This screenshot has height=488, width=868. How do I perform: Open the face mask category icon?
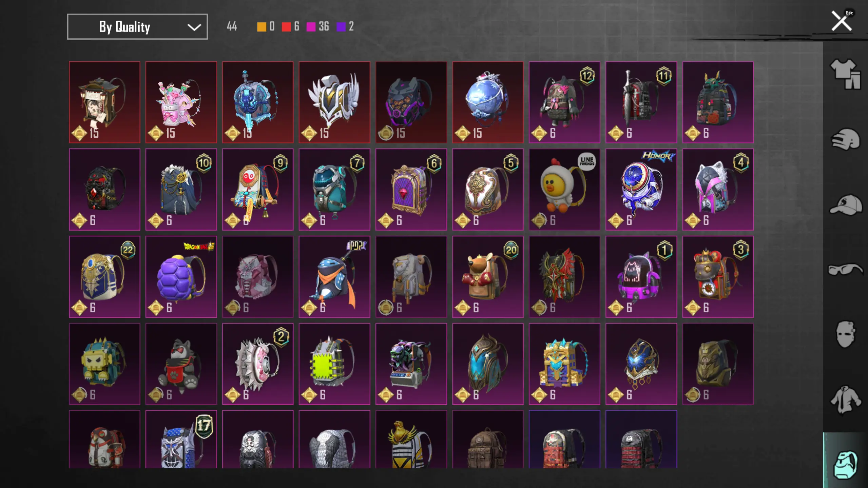click(x=845, y=334)
